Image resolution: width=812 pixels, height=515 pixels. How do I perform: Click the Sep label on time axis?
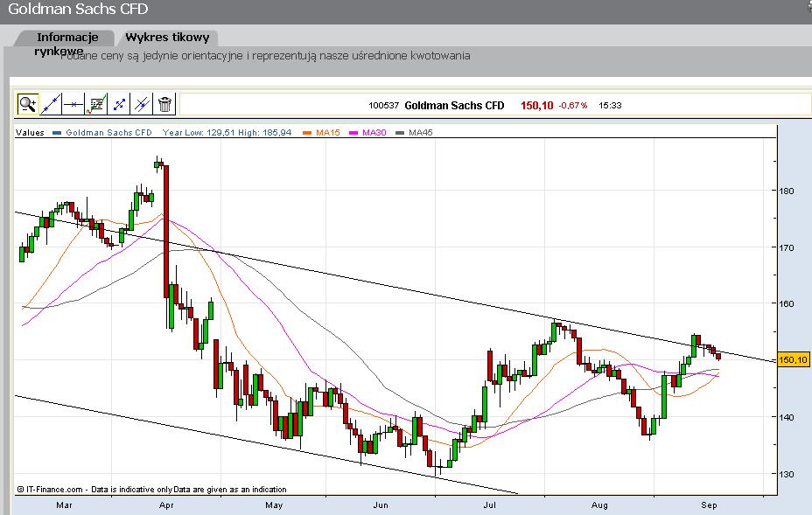tap(709, 505)
